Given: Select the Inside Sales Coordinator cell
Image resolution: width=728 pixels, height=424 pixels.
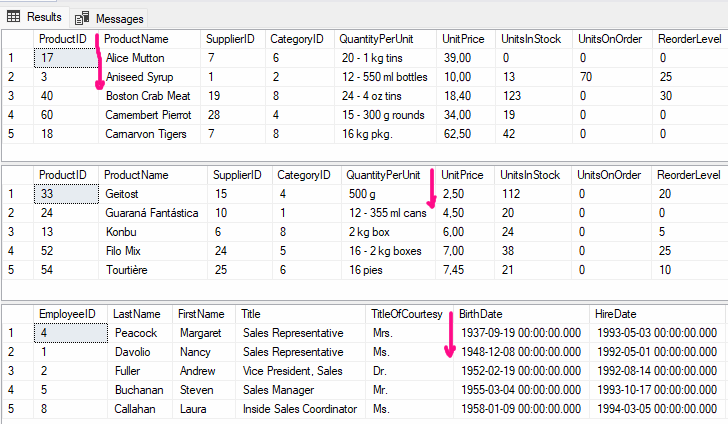Looking at the screenshot, I should point(299,408).
